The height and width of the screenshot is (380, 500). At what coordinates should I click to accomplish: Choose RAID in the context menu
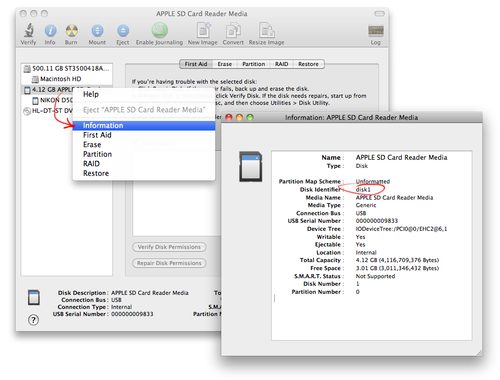point(144,164)
